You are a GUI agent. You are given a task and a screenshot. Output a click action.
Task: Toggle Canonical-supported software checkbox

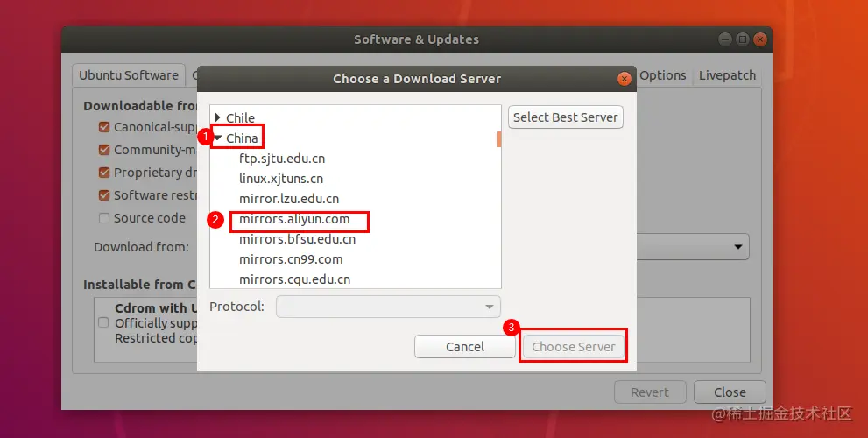point(104,127)
